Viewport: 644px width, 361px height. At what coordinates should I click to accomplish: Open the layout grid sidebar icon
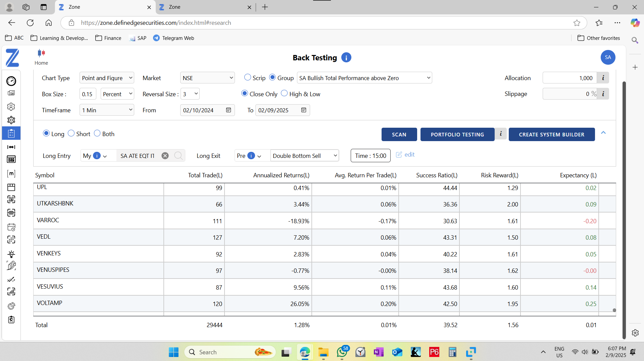11,187
